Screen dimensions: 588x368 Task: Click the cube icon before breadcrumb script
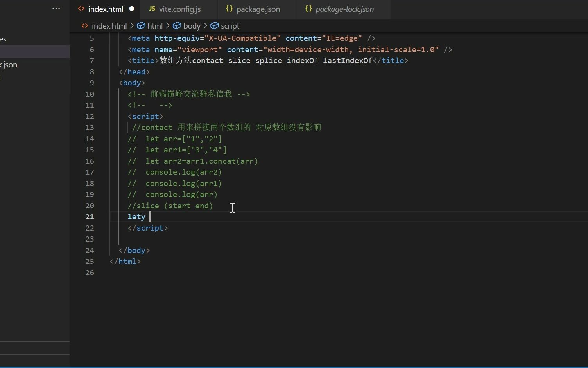(x=214, y=26)
